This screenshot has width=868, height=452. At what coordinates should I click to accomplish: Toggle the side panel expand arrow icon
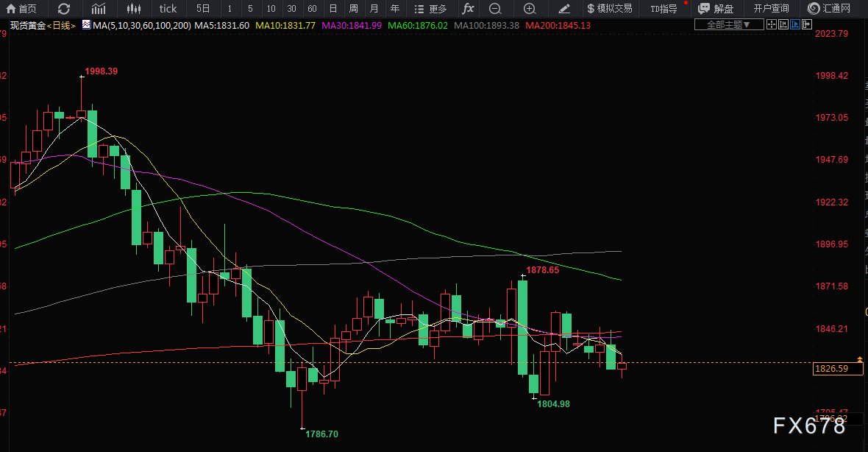(807, 24)
